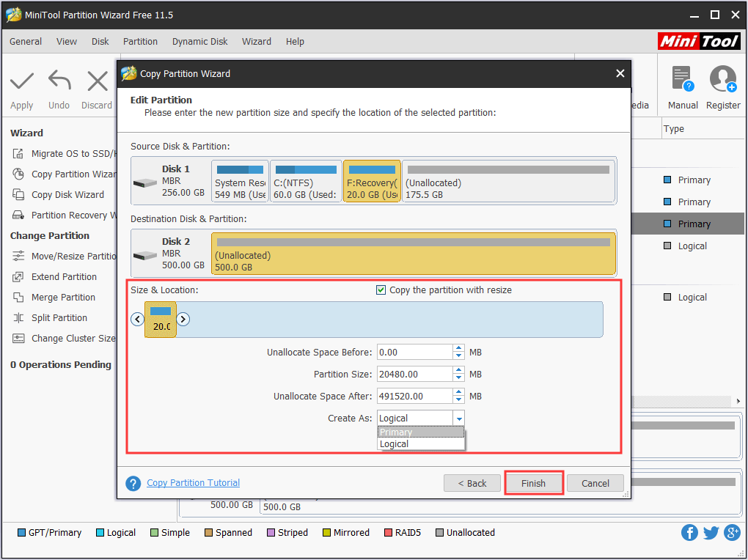Open the Dynamic Disk menu
This screenshot has width=748, height=560.
(199, 42)
